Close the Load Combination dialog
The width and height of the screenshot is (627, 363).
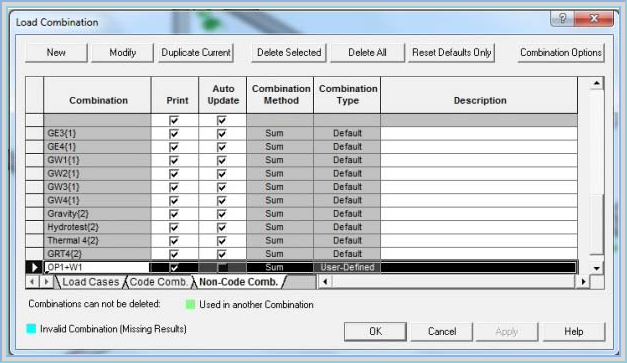[594, 18]
